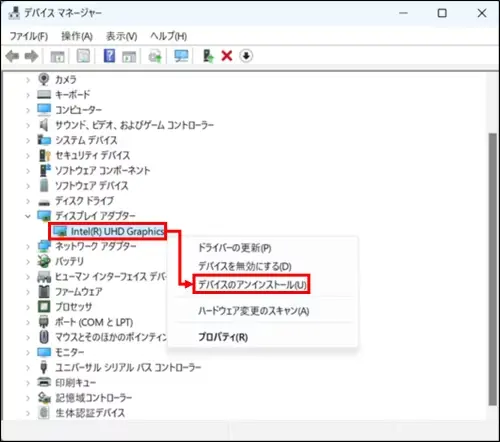Screen dimensions: 500x442
Task: Click the printer toolbar icon
Action: point(155,56)
